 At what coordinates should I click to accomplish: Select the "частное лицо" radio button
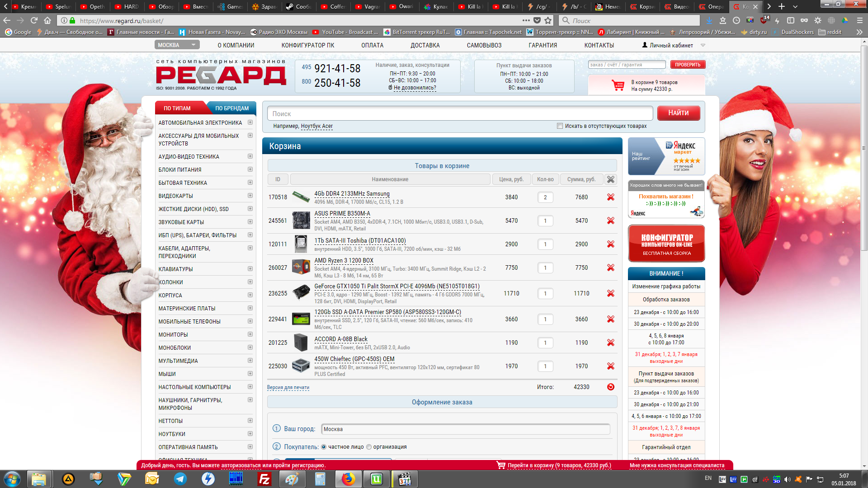click(x=324, y=447)
